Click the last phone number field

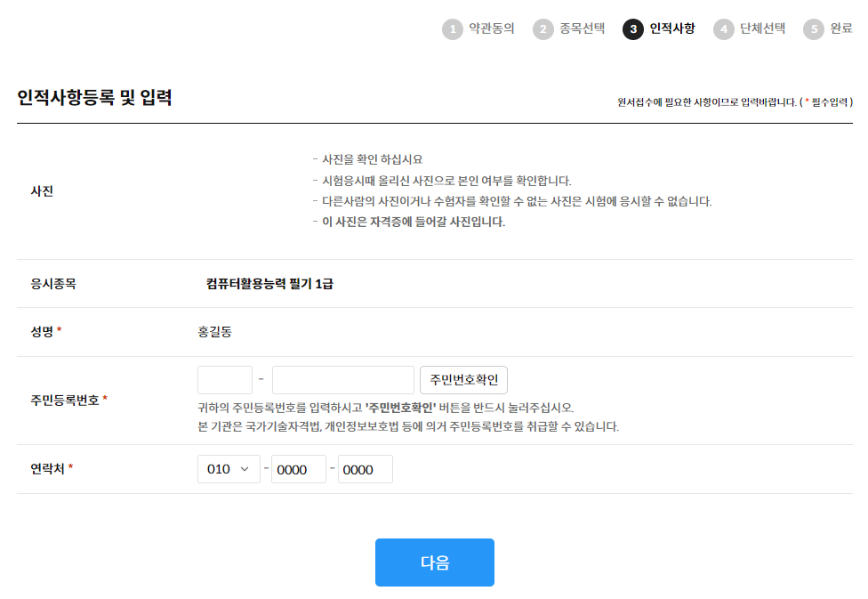tap(366, 469)
